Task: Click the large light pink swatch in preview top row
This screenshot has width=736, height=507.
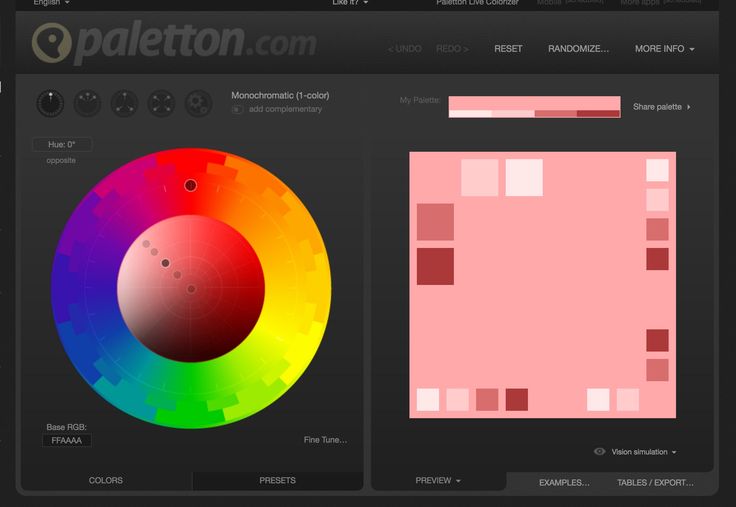Action: coord(480,177)
